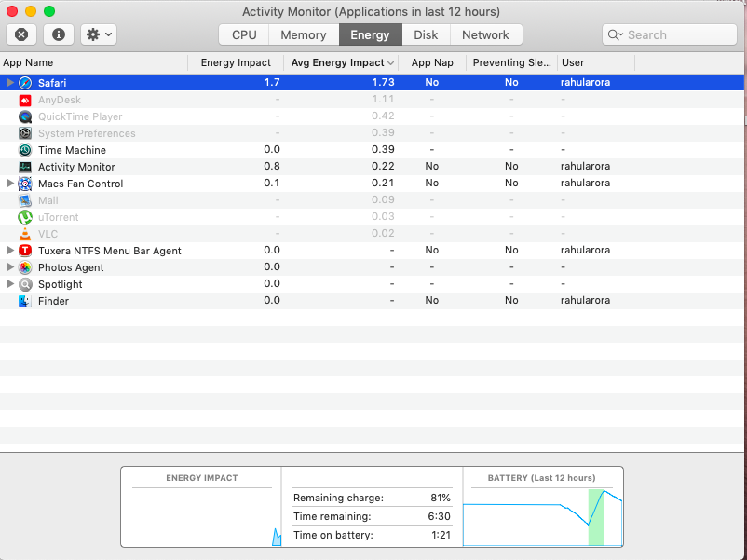Expand the Photos Agent row
The width and height of the screenshot is (747, 560).
[10, 266]
